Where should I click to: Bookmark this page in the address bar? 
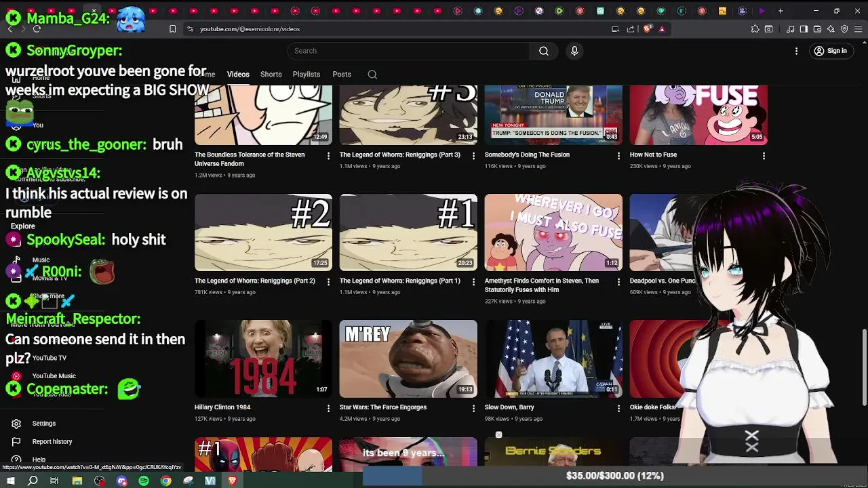[x=172, y=29]
